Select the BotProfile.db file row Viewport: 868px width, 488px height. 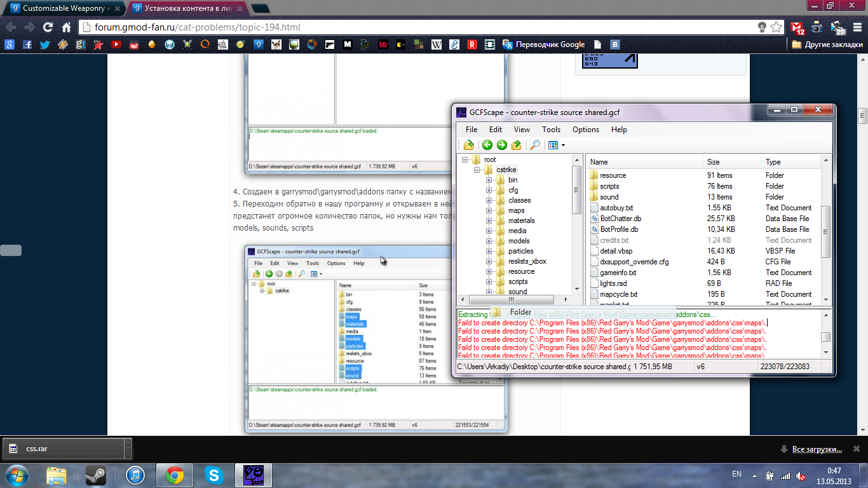(703, 229)
